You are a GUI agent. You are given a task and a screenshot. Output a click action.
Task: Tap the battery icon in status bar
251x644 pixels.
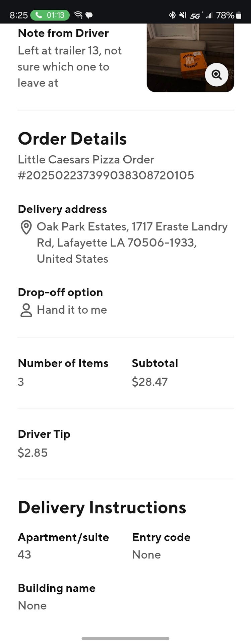tap(239, 15)
